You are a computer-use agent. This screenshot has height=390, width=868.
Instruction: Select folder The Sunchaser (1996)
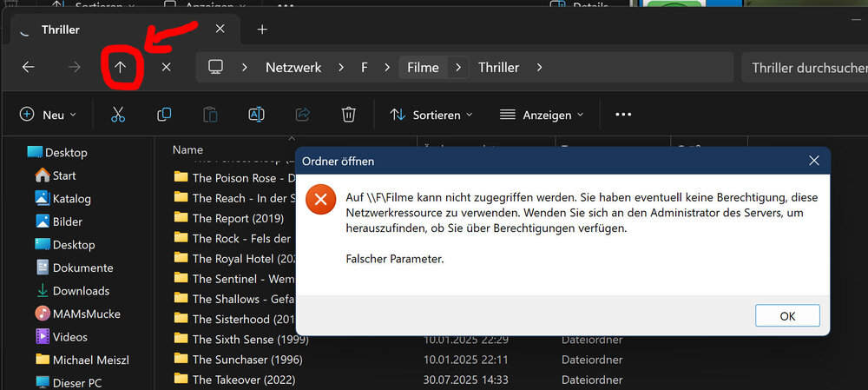238,360
